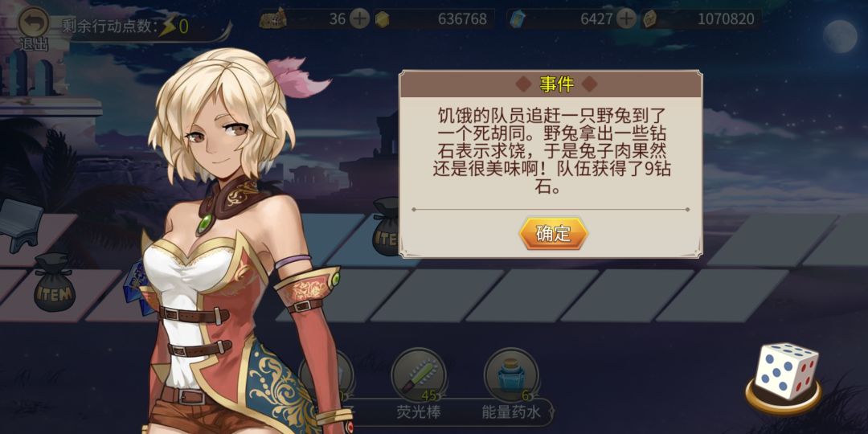Image resolution: width=868 pixels, height=434 pixels.
Task: Add more blue crystals next to 6427
Action: pos(626,19)
